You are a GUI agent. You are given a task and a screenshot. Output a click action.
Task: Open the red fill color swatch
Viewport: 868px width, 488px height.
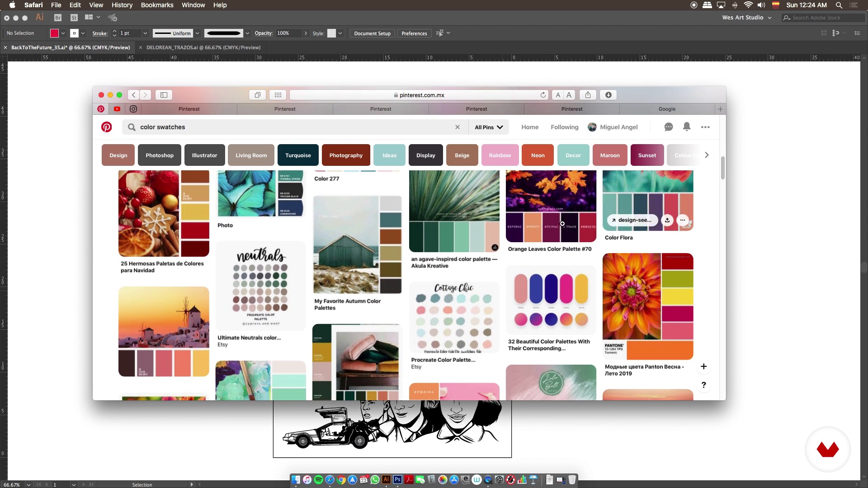[54, 33]
